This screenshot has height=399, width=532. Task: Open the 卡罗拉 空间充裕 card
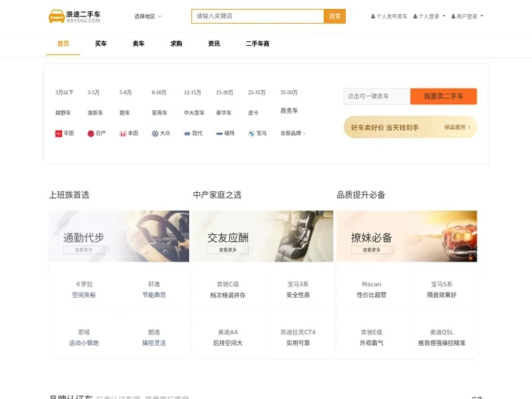tap(83, 290)
